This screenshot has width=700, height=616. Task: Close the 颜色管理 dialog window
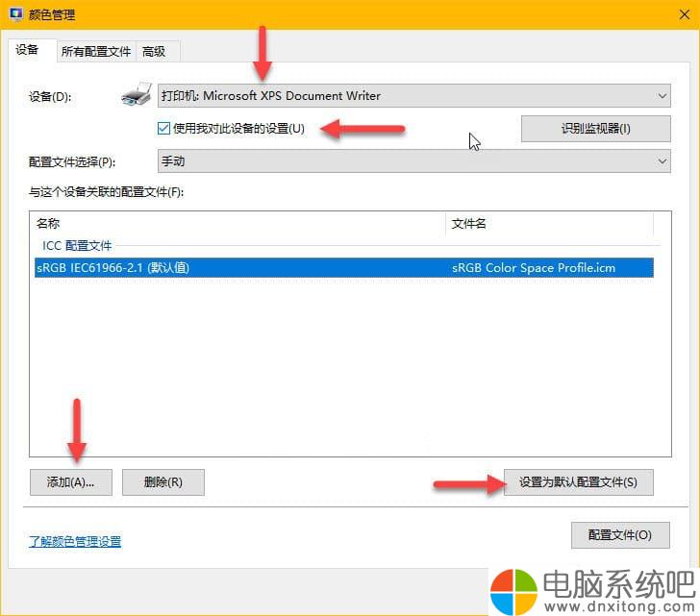coord(684,14)
